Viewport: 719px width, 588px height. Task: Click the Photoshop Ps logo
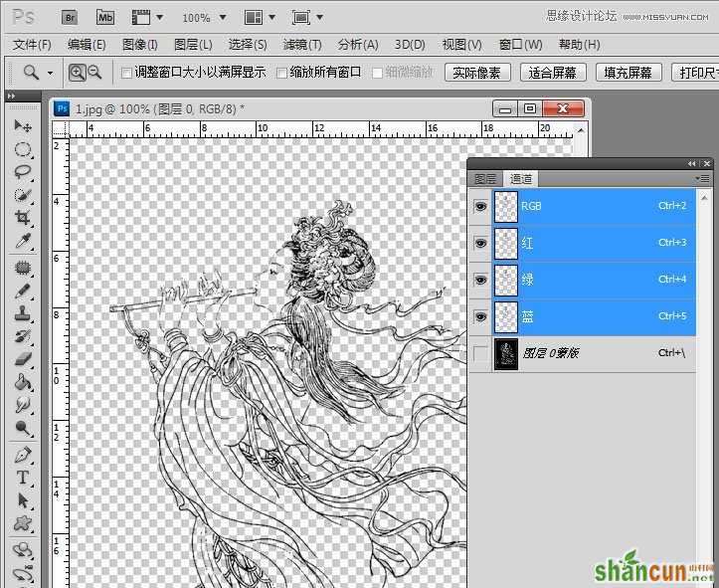click(x=23, y=17)
